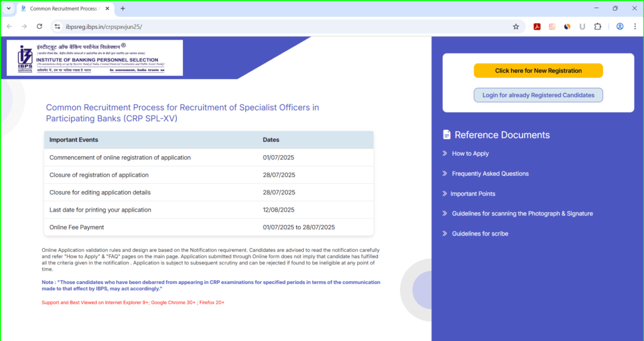The width and height of the screenshot is (644, 341).
Task: View site information icon in address bar
Action: click(x=57, y=26)
